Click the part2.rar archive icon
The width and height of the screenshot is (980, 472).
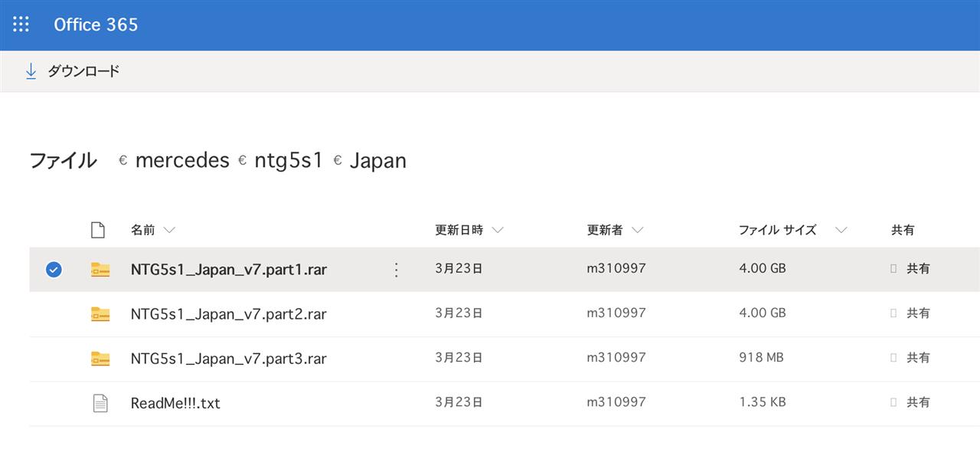(x=100, y=313)
